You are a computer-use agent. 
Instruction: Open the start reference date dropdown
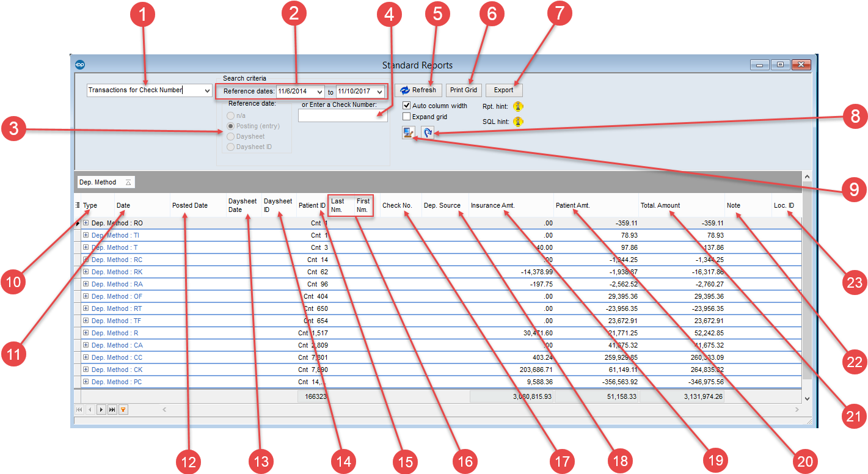pyautogui.click(x=319, y=92)
